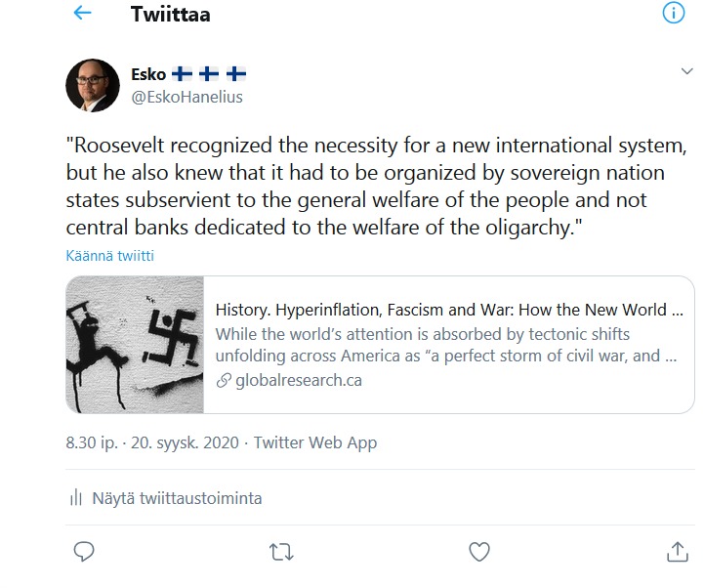Click the reply speech bubble icon
The image size is (704, 588).
[84, 552]
